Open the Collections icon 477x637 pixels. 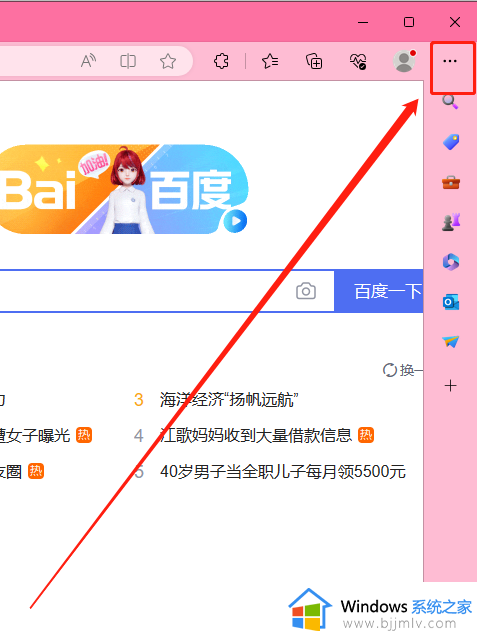pyautogui.click(x=314, y=61)
